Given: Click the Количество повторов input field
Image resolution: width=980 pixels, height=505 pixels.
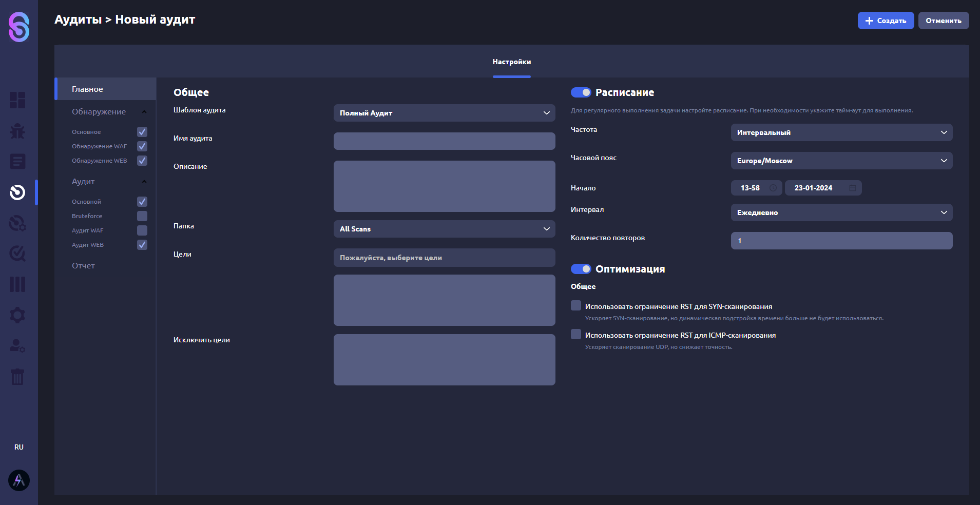Looking at the screenshot, I should (x=842, y=241).
